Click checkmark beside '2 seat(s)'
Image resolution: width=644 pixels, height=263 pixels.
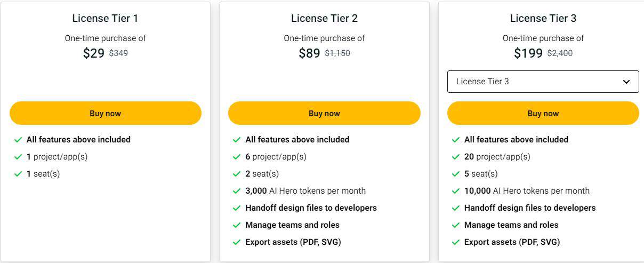click(237, 174)
